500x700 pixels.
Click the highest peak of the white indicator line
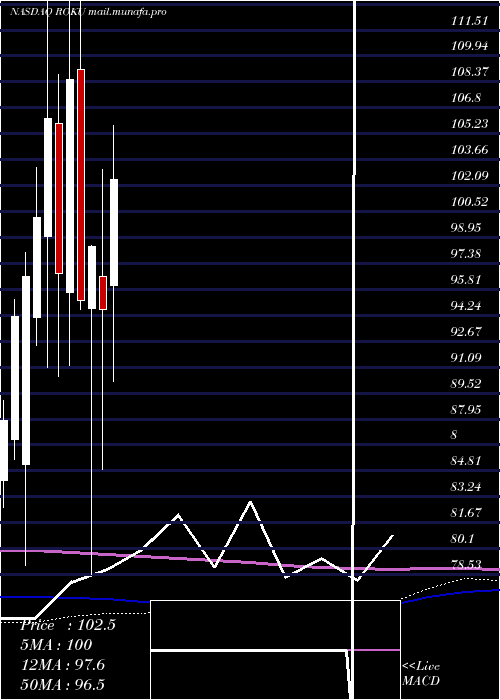(x=250, y=502)
